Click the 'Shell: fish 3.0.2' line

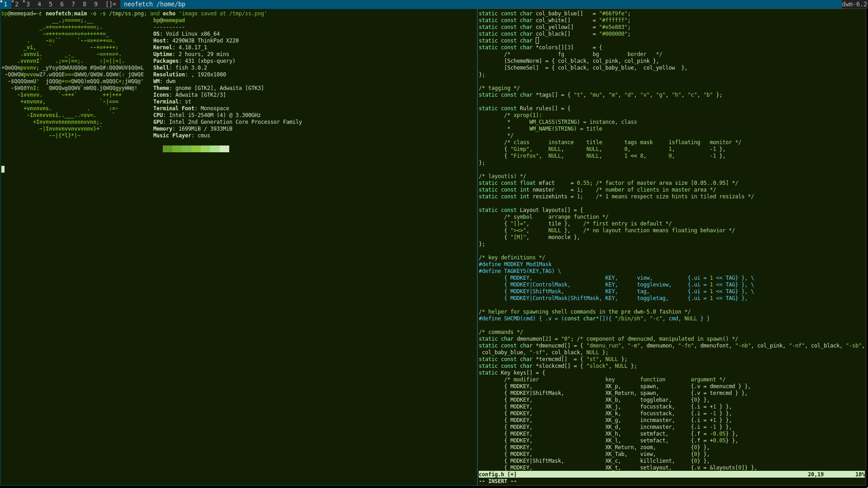click(x=180, y=68)
